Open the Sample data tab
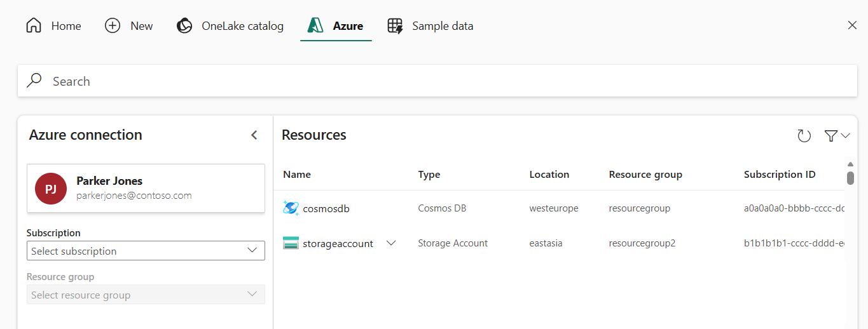 [431, 26]
